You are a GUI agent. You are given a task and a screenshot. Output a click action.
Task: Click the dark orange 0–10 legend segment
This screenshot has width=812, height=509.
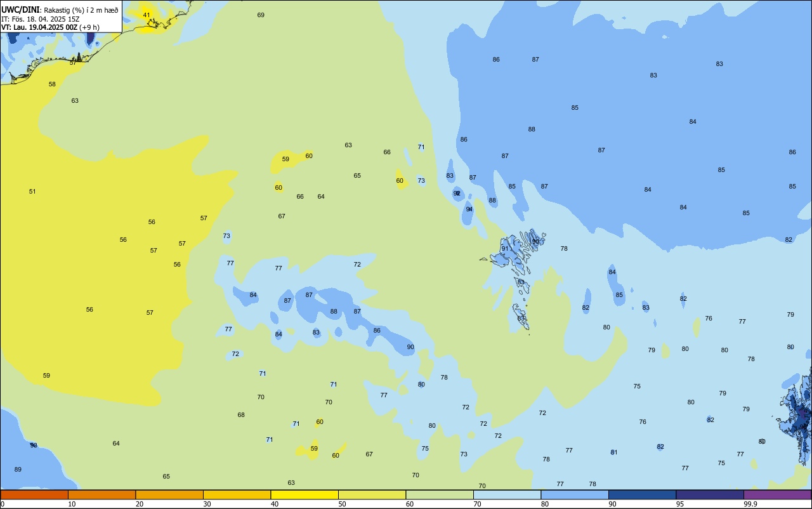click(x=34, y=494)
